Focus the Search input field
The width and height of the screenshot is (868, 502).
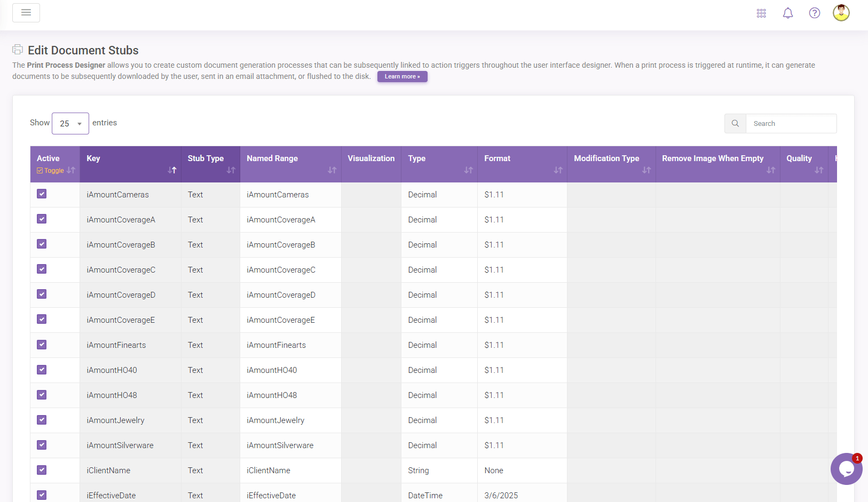pyautogui.click(x=791, y=123)
